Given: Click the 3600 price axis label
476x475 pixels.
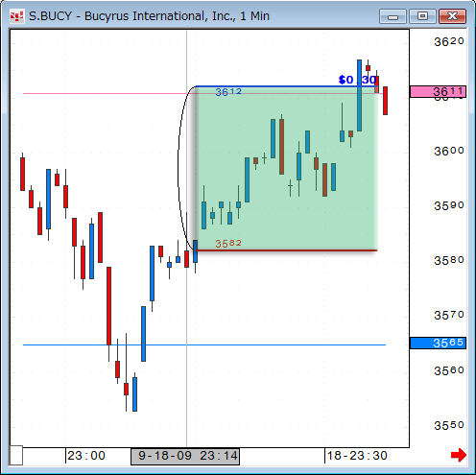Looking at the screenshot, I should coord(449,151).
